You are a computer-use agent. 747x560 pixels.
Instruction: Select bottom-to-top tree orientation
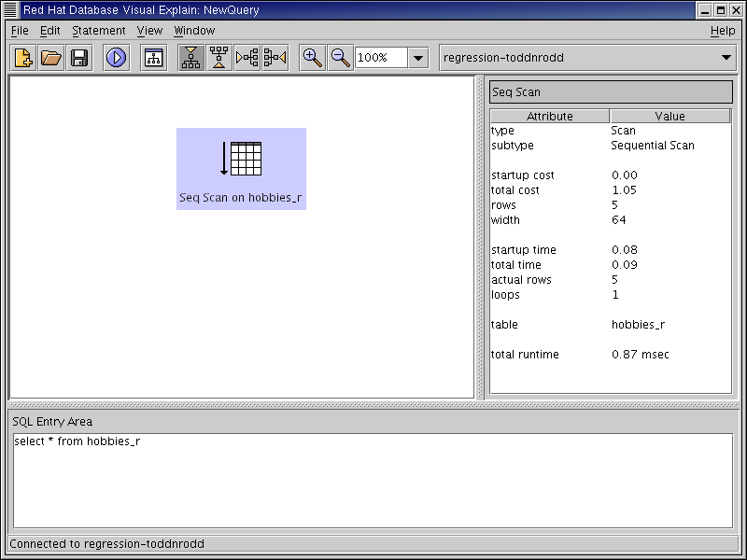click(x=219, y=58)
